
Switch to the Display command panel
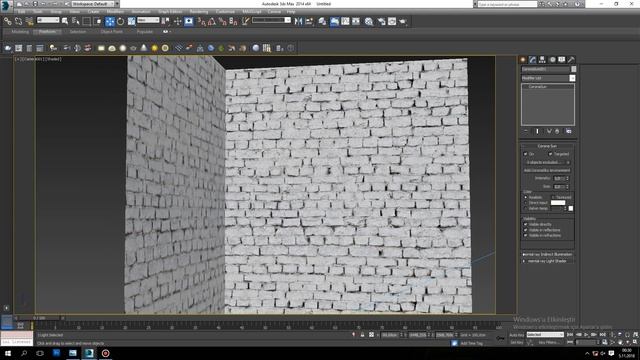(562, 60)
